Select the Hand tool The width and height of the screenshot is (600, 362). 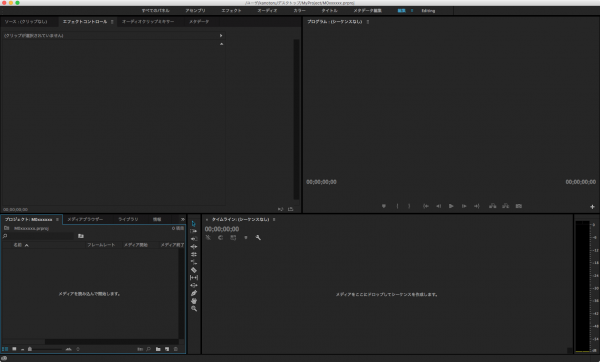[x=194, y=301]
